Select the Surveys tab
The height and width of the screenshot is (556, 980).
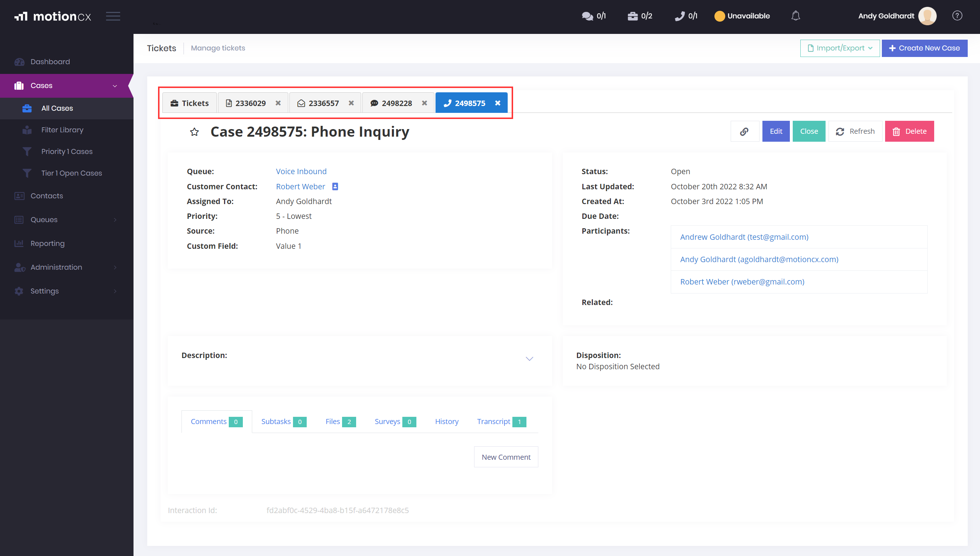tap(395, 422)
